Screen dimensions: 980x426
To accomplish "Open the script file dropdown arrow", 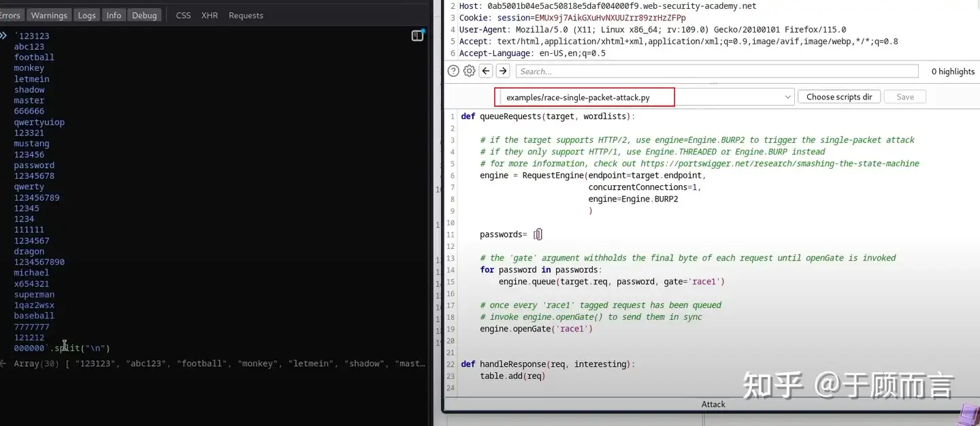I will pos(788,97).
